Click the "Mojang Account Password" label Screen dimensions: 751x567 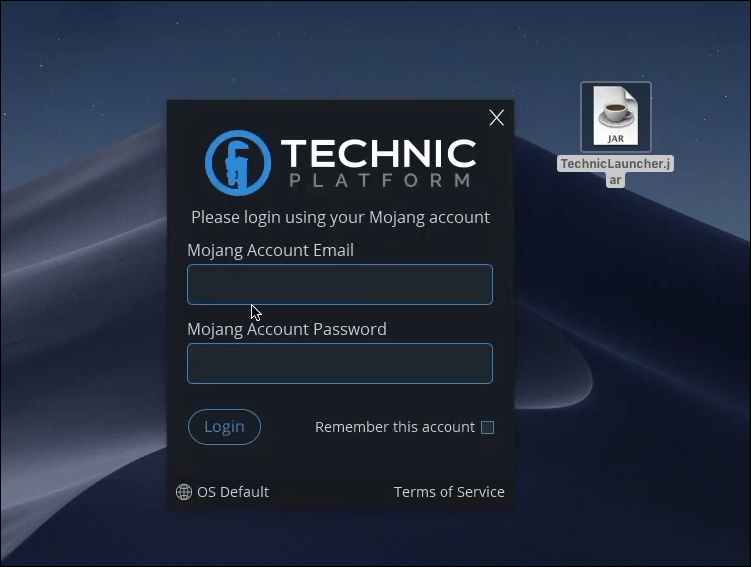pos(287,329)
